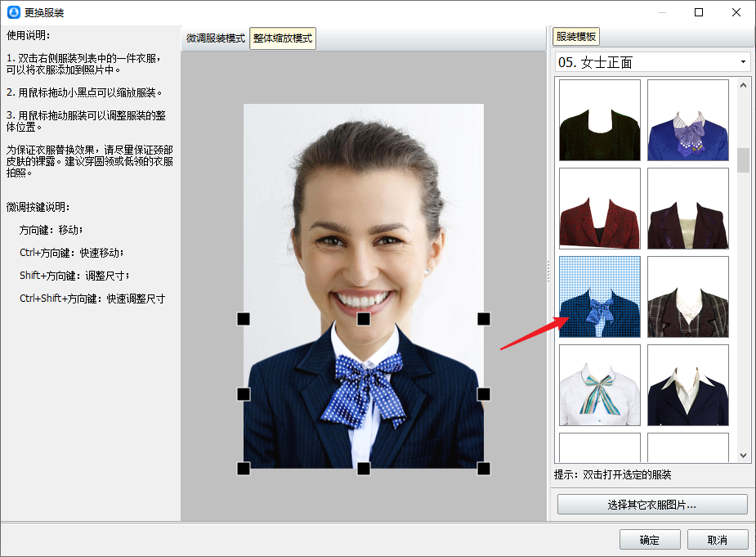Open the 服装模板 tab
The image size is (756, 557).
click(x=575, y=37)
